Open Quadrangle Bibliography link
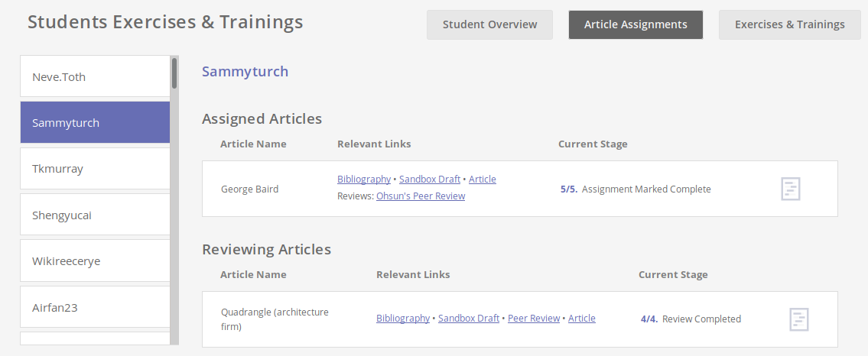The height and width of the screenshot is (356, 868). pyautogui.click(x=403, y=319)
